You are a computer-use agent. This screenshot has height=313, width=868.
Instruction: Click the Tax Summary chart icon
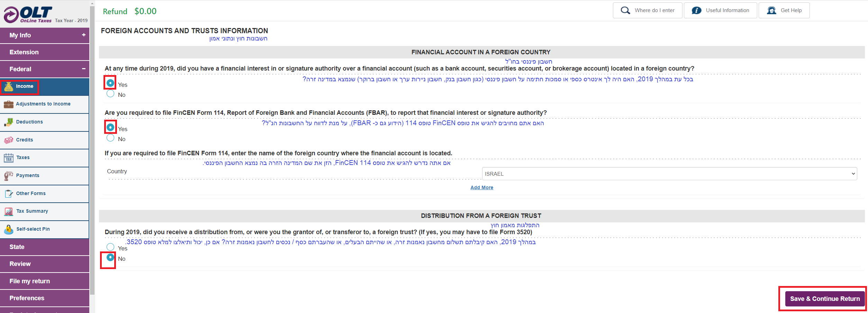click(x=9, y=211)
